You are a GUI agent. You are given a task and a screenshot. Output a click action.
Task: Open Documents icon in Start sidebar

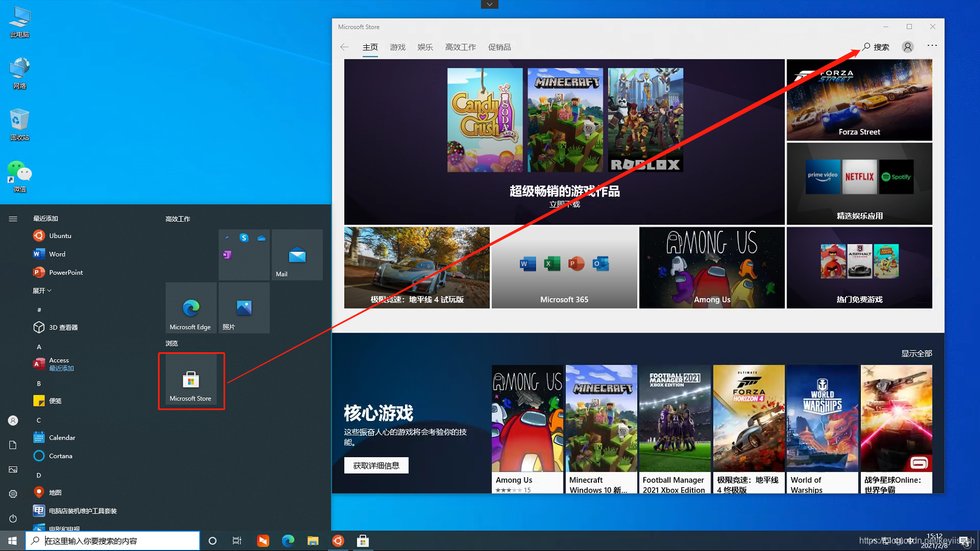(x=13, y=445)
